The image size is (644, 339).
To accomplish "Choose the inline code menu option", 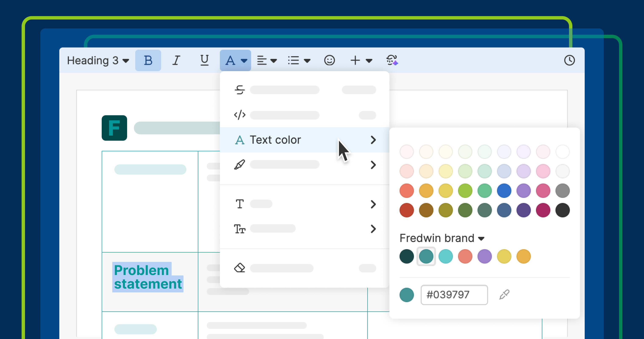I will (304, 115).
